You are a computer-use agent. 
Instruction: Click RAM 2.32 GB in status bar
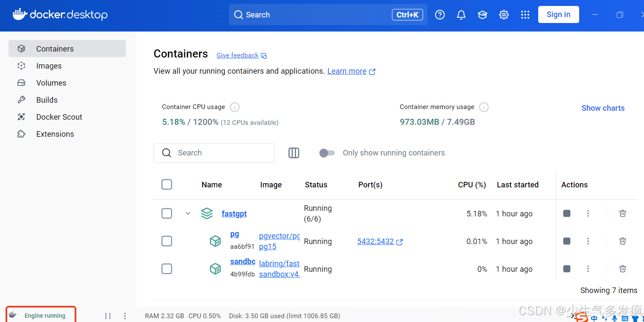point(165,316)
